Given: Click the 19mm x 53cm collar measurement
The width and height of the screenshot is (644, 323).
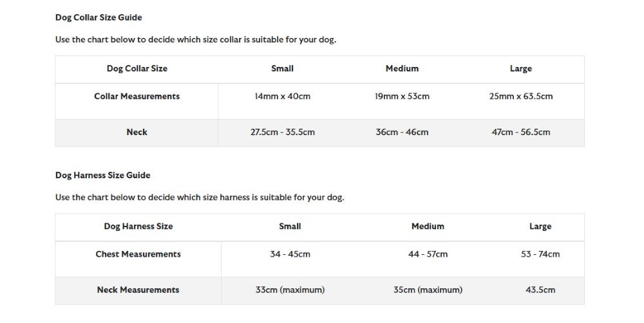Looking at the screenshot, I should pos(402,97).
